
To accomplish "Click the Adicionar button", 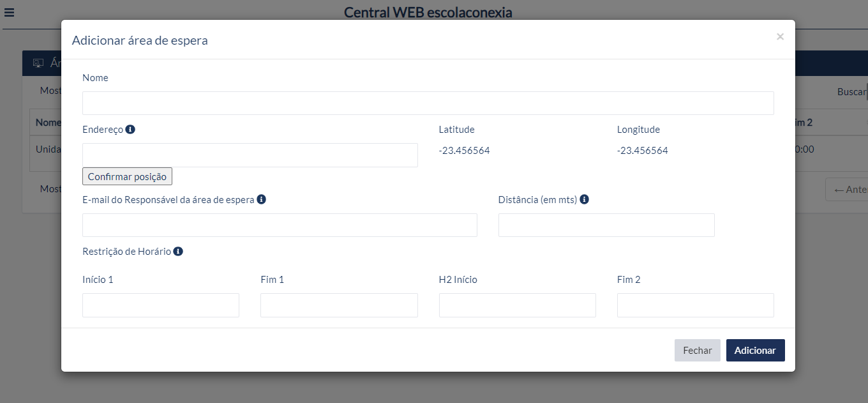I will (756, 350).
